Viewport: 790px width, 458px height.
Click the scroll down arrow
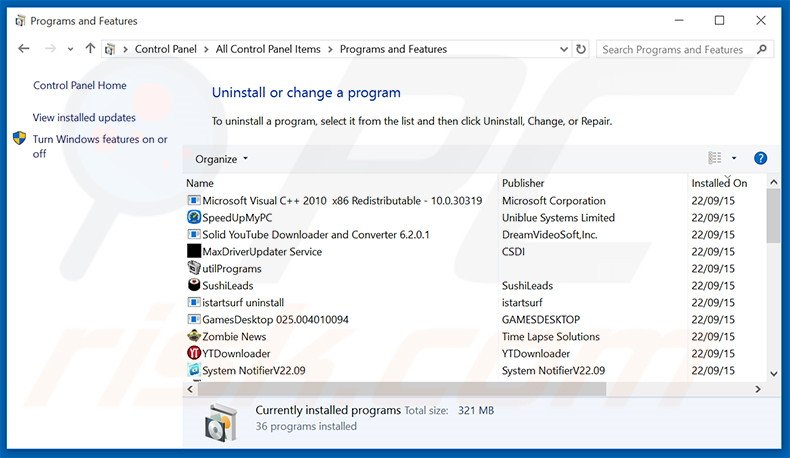(773, 373)
